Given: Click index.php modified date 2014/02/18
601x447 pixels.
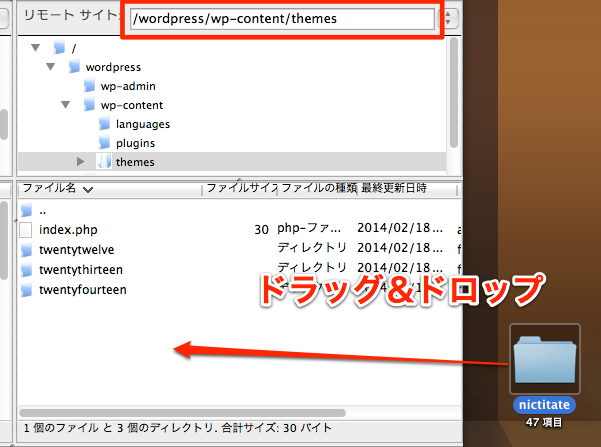Looking at the screenshot, I should point(400,228).
